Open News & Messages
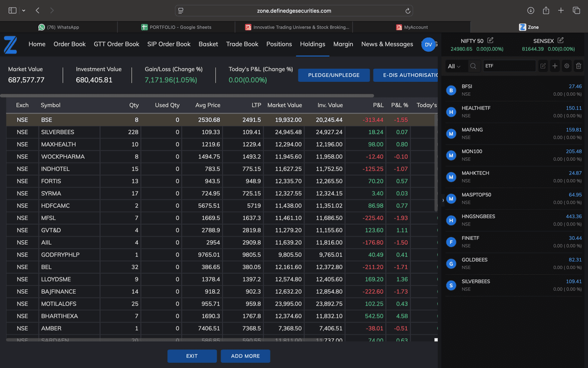This screenshot has height=368, width=588. tap(387, 44)
